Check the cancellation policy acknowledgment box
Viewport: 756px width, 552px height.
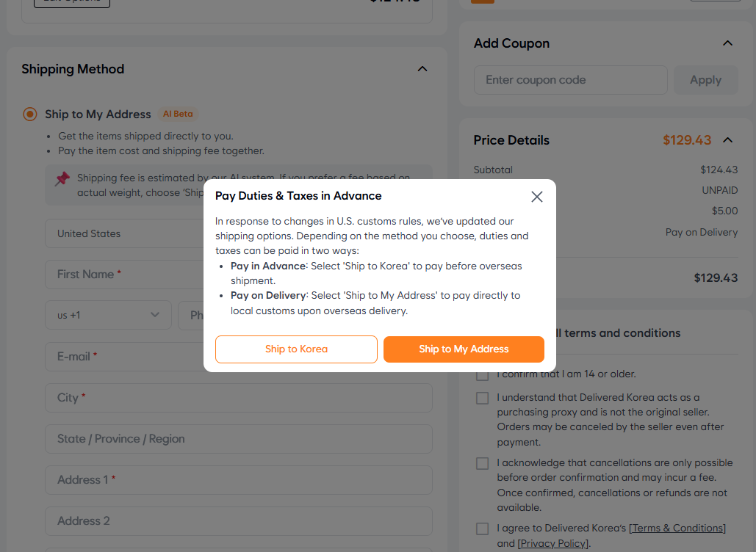[482, 463]
